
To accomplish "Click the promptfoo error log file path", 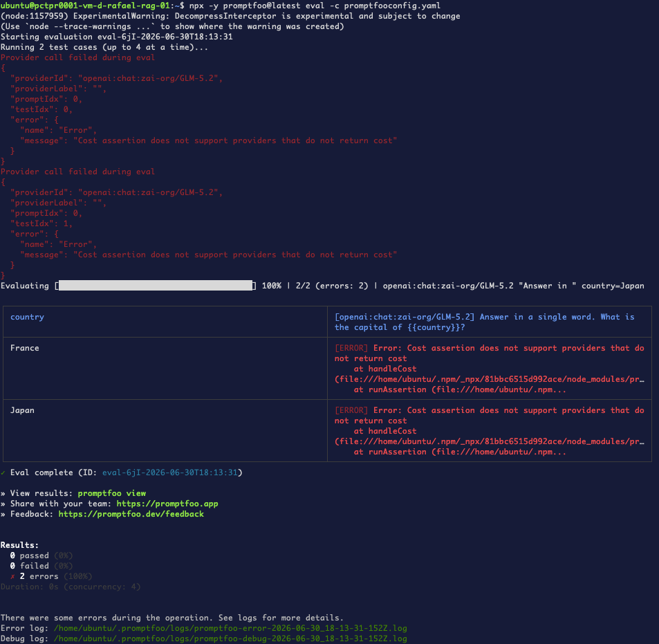I will click(x=230, y=628).
